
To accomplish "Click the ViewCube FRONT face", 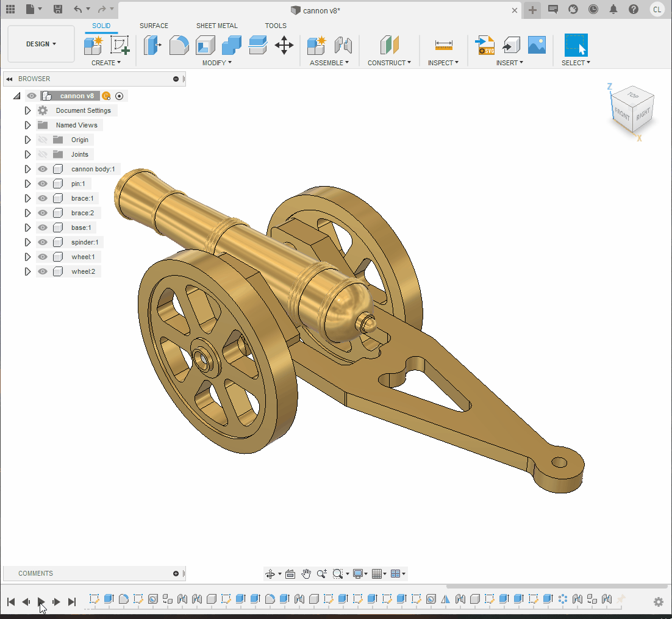I will 623,113.
